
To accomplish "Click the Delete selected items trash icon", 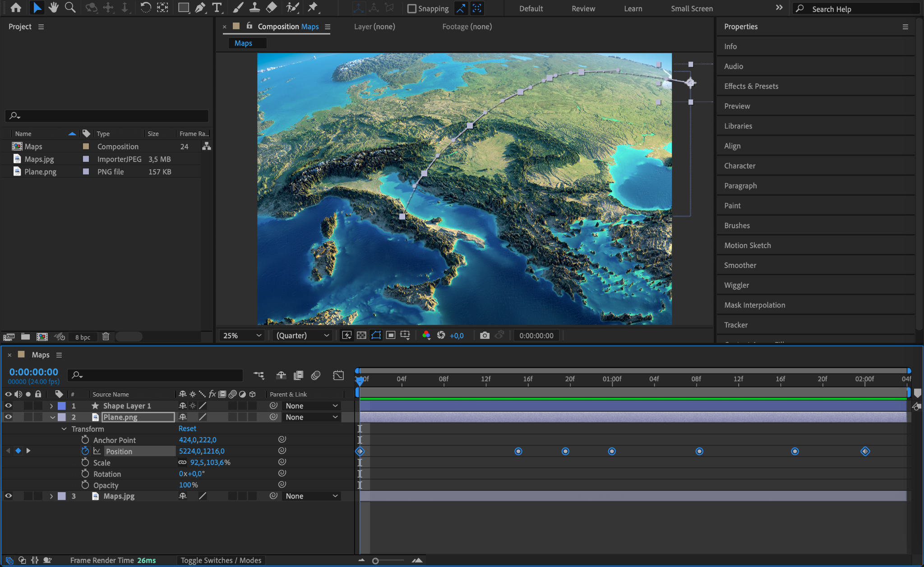I will click(x=106, y=337).
